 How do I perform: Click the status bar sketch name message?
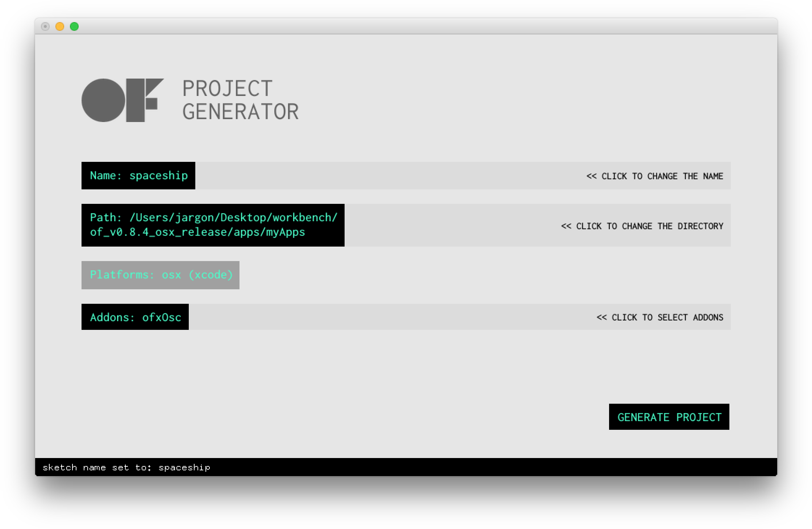click(126, 467)
